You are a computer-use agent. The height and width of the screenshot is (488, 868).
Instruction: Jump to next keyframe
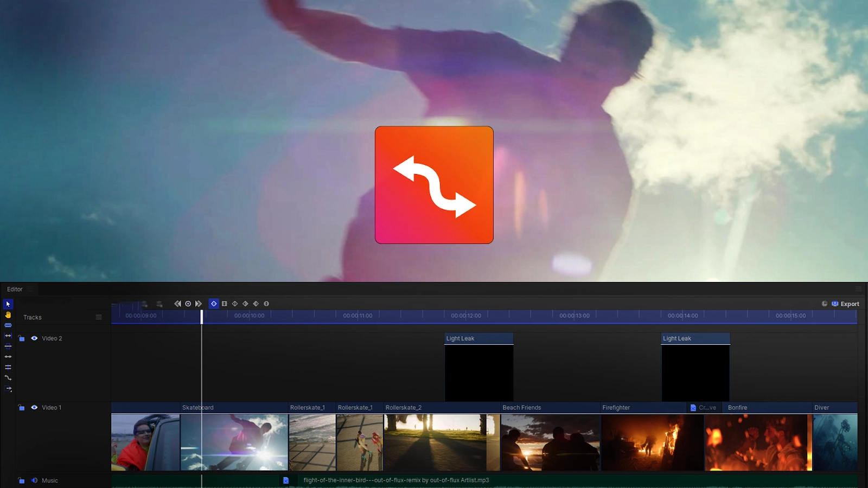(x=199, y=304)
